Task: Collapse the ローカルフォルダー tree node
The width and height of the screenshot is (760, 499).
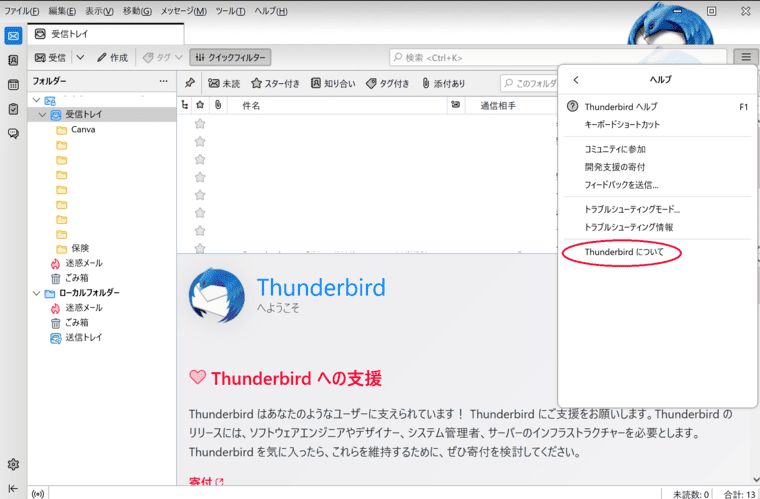Action: (36, 293)
